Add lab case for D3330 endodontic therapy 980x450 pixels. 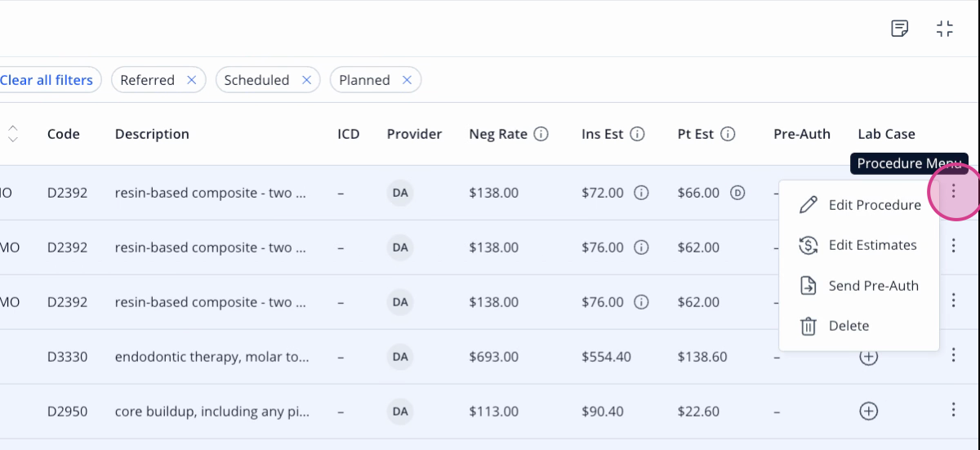(x=869, y=357)
